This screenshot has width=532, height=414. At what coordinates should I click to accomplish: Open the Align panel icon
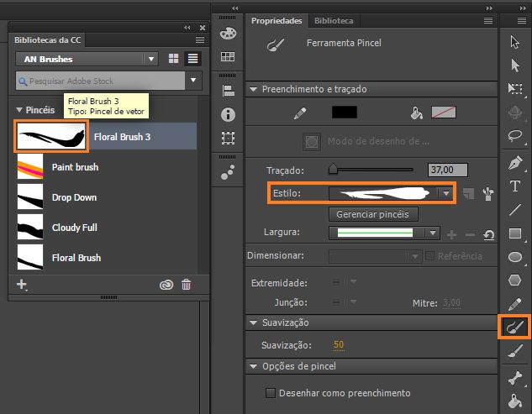[228, 91]
